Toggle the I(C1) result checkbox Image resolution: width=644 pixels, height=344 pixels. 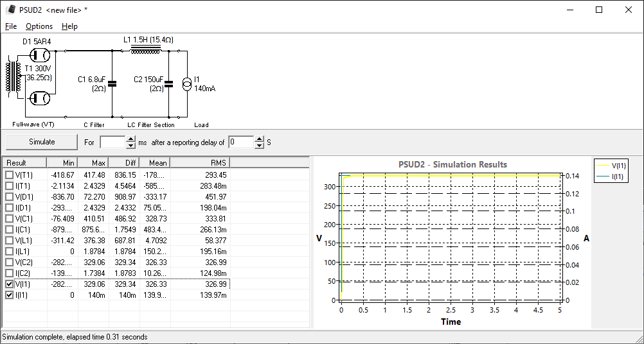click(10, 230)
